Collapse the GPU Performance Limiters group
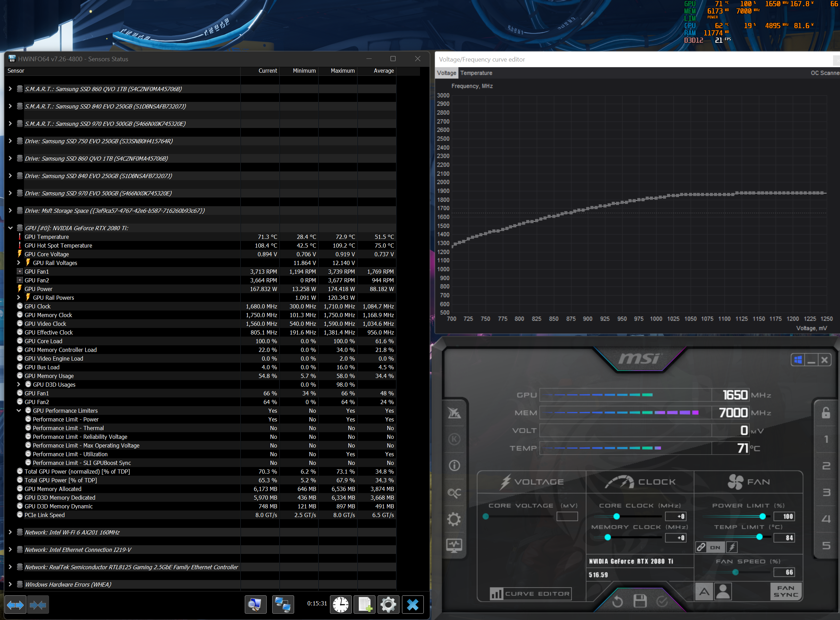 click(x=18, y=411)
